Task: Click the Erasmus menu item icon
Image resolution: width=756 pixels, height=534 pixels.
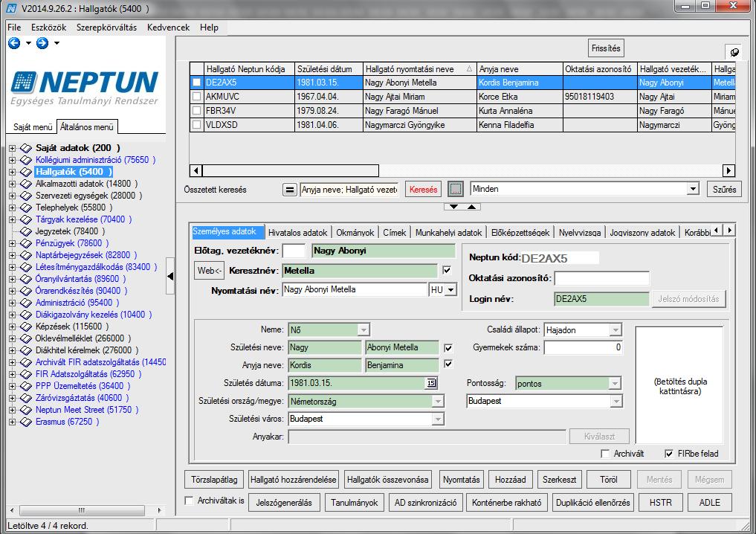Action: pos(25,422)
